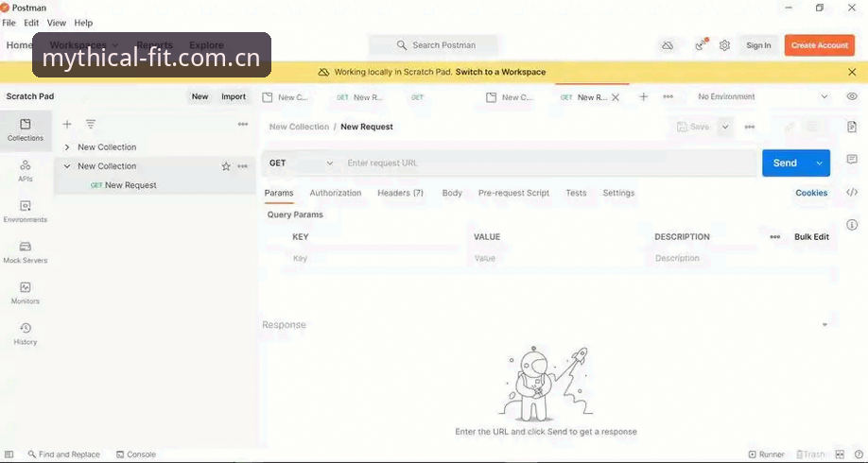Image resolution: width=868 pixels, height=463 pixels.
Task: Click the cloud sync status icon
Action: [x=668, y=45]
